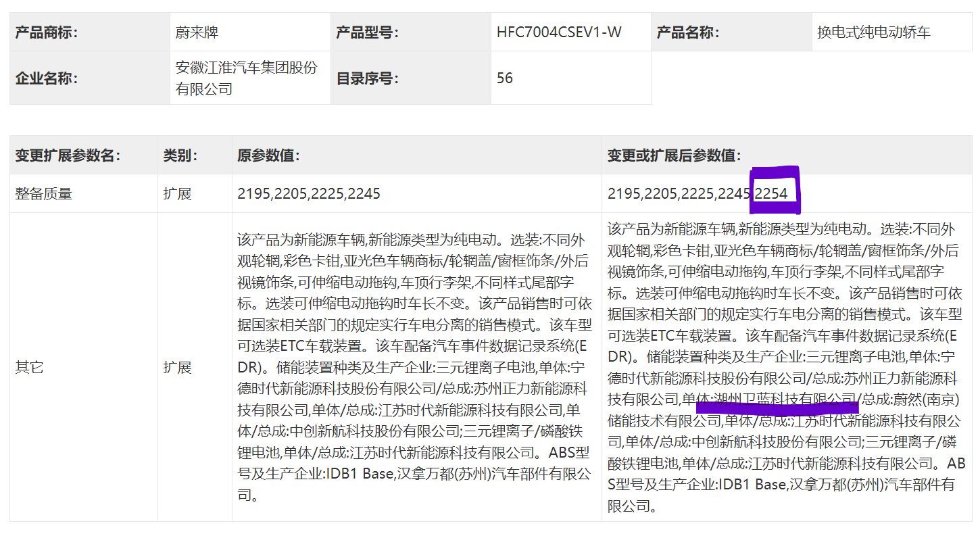This screenshot has width=980, height=534.
Task: Click the newly added value 2254
Action: 771,194
